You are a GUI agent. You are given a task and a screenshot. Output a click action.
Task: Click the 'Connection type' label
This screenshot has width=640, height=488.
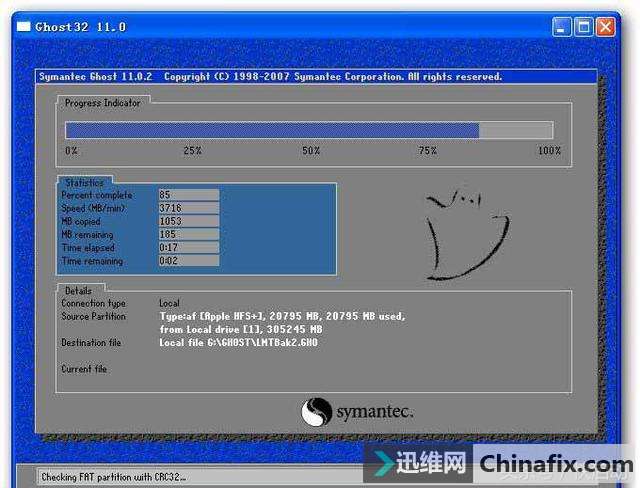[x=93, y=303]
